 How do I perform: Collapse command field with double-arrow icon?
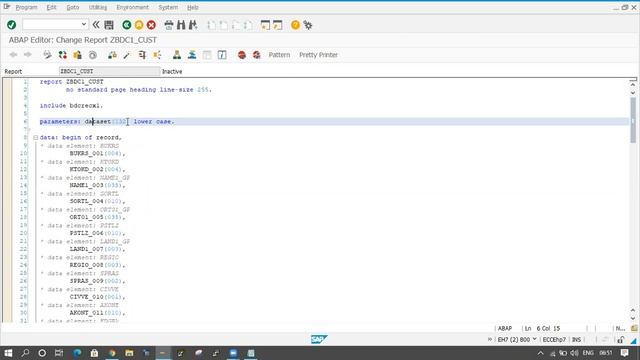click(x=96, y=25)
